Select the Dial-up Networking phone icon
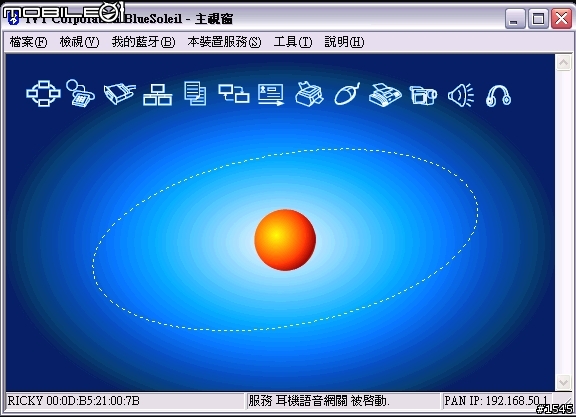This screenshot has width=576, height=417. (x=80, y=94)
